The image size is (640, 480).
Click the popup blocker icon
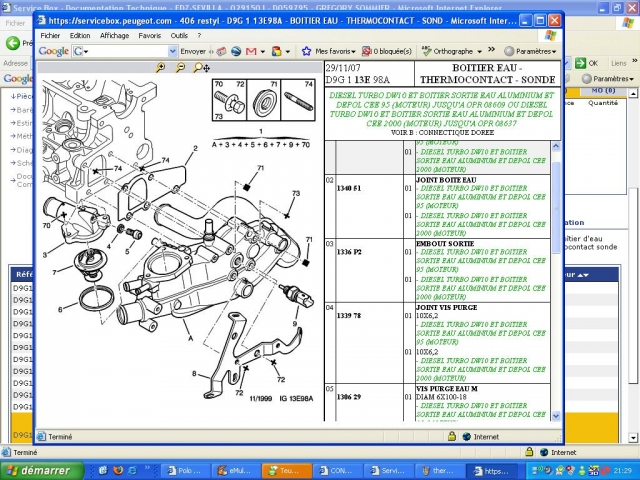coord(366,51)
